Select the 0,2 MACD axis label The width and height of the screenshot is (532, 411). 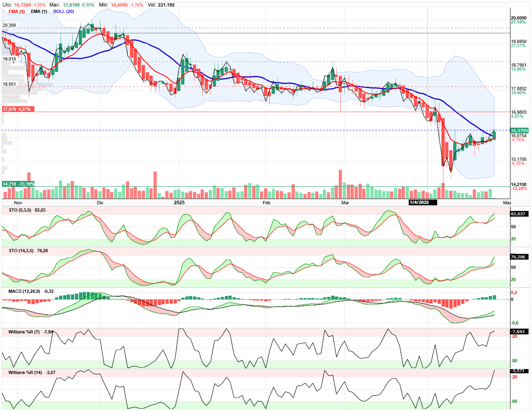(x=514, y=292)
